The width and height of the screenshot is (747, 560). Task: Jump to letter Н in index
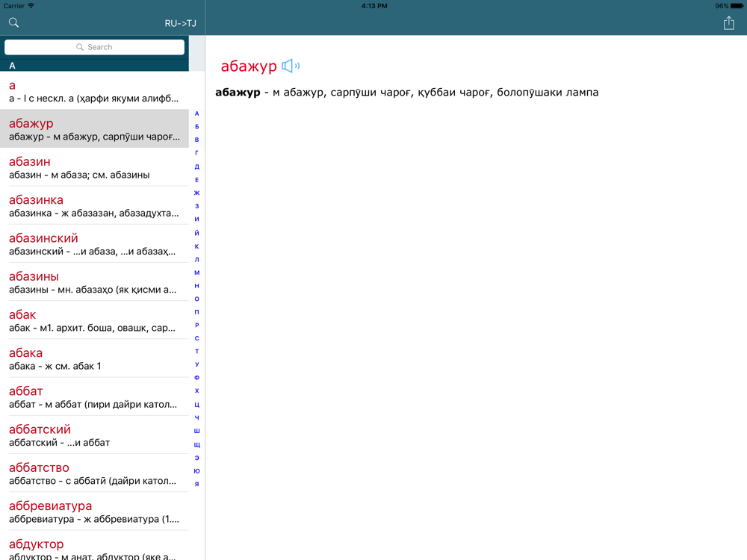coord(196,286)
